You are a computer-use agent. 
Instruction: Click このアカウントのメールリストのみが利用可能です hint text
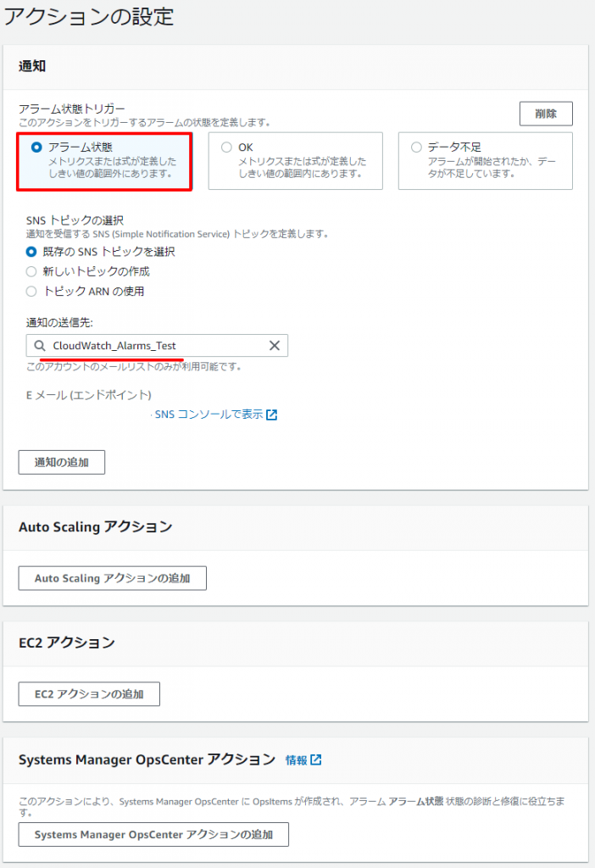point(134,366)
